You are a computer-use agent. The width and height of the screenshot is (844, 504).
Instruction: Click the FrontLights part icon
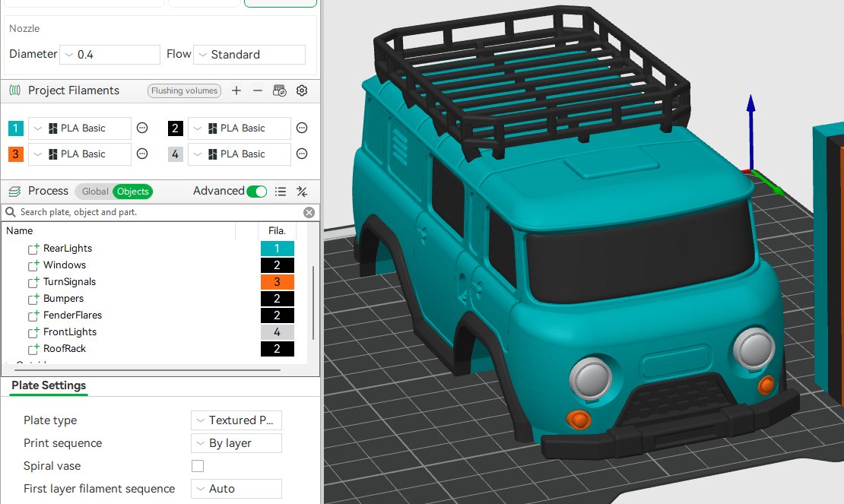click(x=33, y=332)
